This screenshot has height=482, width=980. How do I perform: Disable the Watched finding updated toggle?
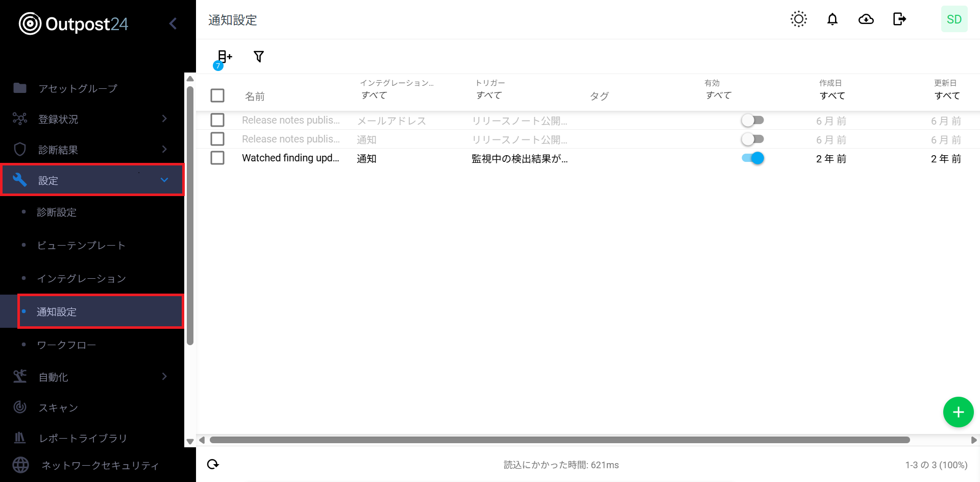(x=752, y=158)
